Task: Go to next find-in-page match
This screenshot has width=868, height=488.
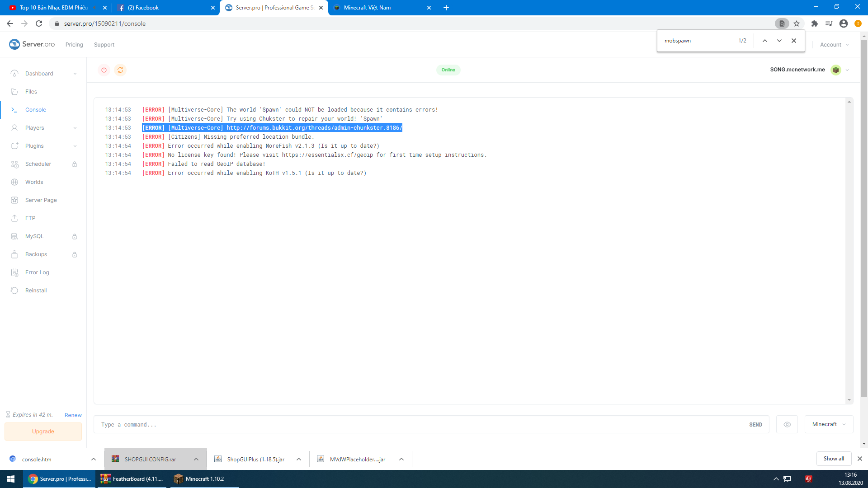Action: 779,41
